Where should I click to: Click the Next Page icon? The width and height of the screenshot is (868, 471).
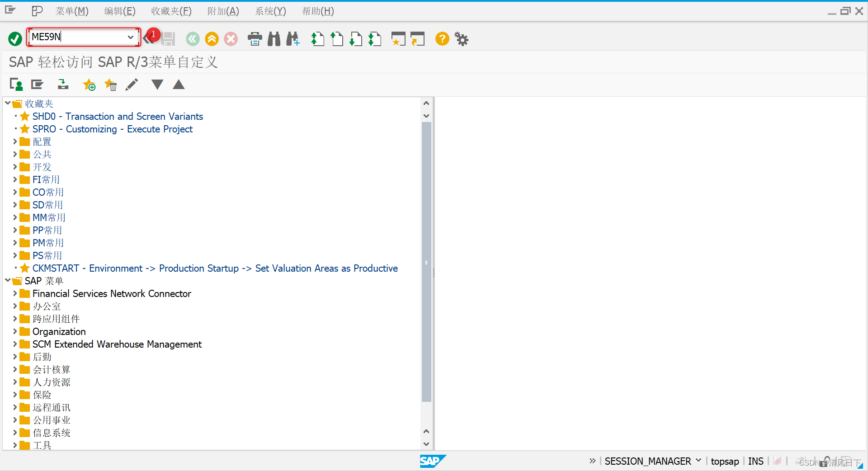coord(356,39)
